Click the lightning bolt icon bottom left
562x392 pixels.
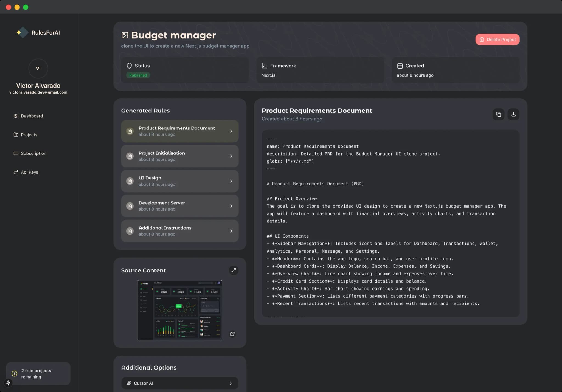pyautogui.click(x=8, y=383)
